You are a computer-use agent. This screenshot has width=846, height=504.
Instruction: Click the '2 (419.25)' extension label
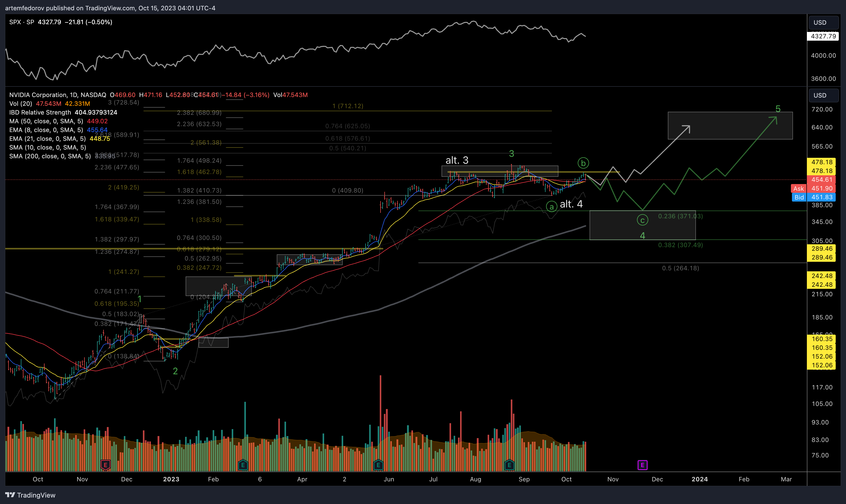[x=124, y=187]
